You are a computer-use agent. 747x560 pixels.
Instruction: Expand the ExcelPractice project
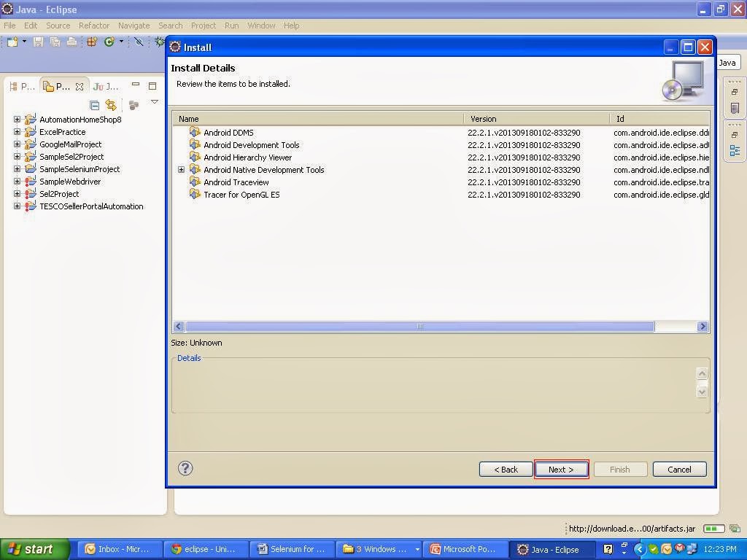(18, 131)
